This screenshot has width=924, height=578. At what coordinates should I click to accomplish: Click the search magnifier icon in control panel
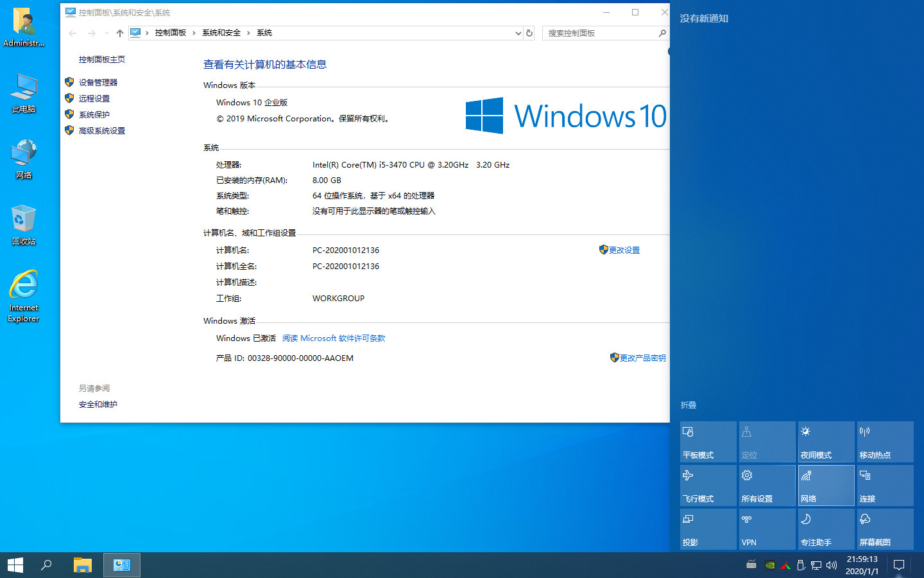[662, 33]
